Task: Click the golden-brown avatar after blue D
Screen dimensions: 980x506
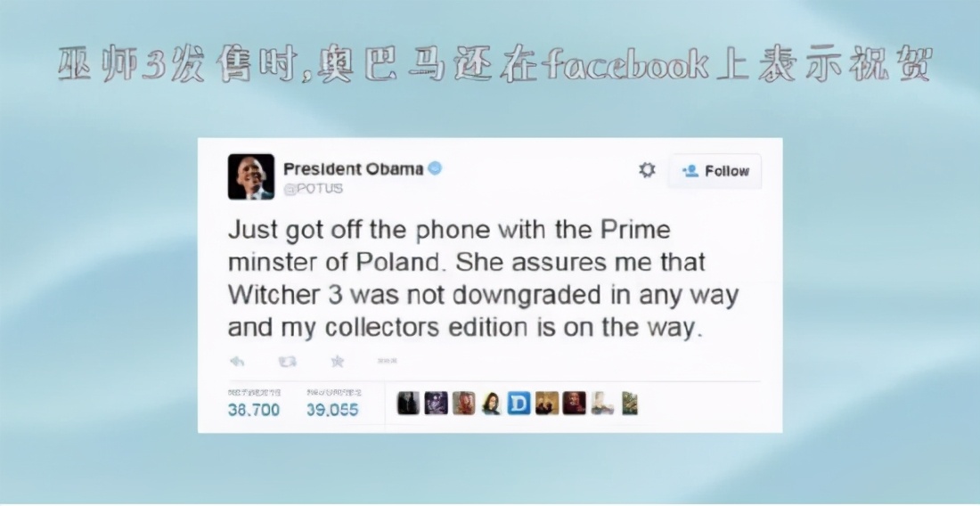Action: click(547, 404)
